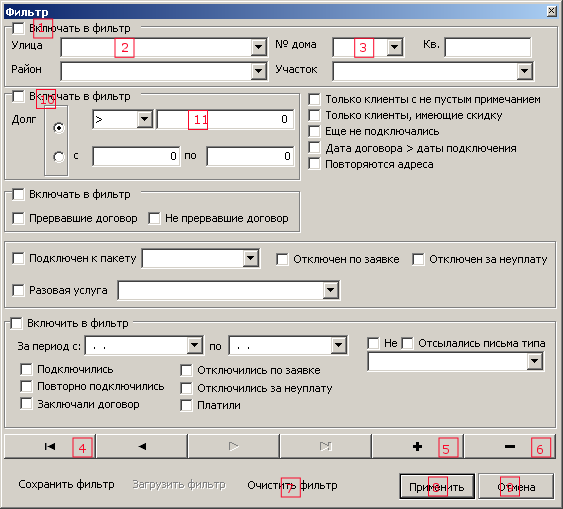
Task: Click into the Кв. input field
Action: tap(488, 47)
